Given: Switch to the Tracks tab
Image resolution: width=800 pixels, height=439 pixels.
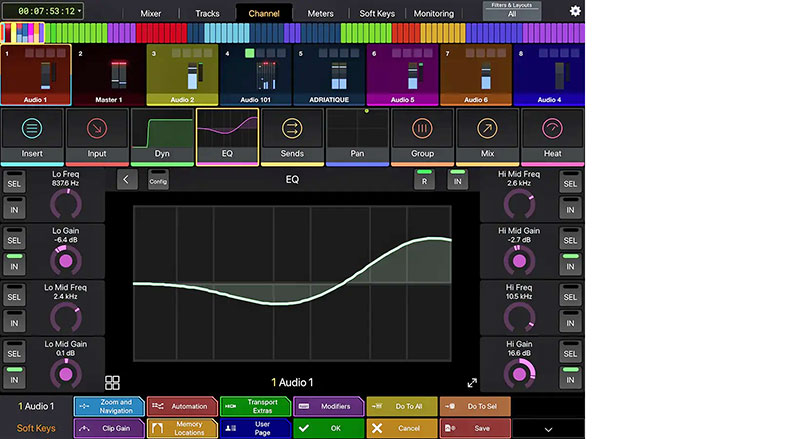Looking at the screenshot, I should [207, 13].
